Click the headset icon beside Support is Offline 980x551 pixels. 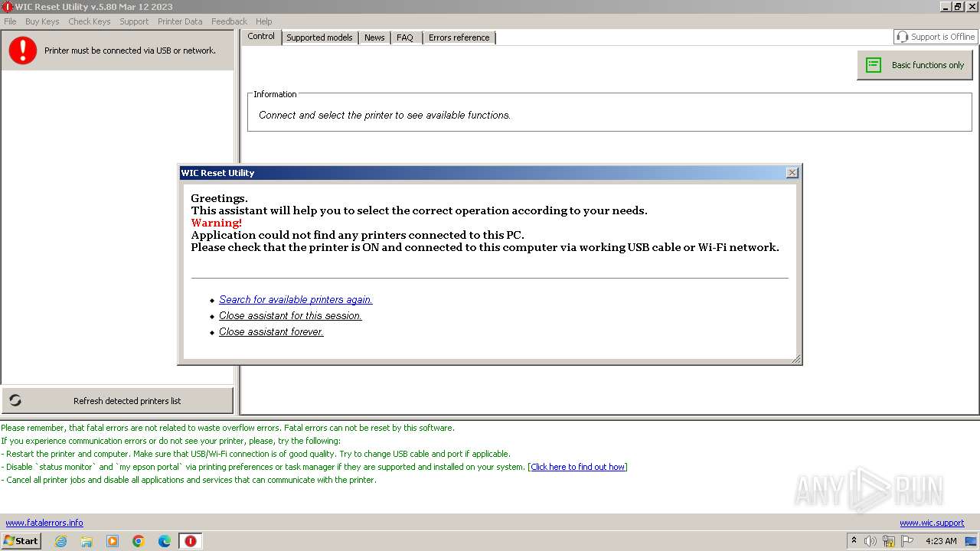903,37
